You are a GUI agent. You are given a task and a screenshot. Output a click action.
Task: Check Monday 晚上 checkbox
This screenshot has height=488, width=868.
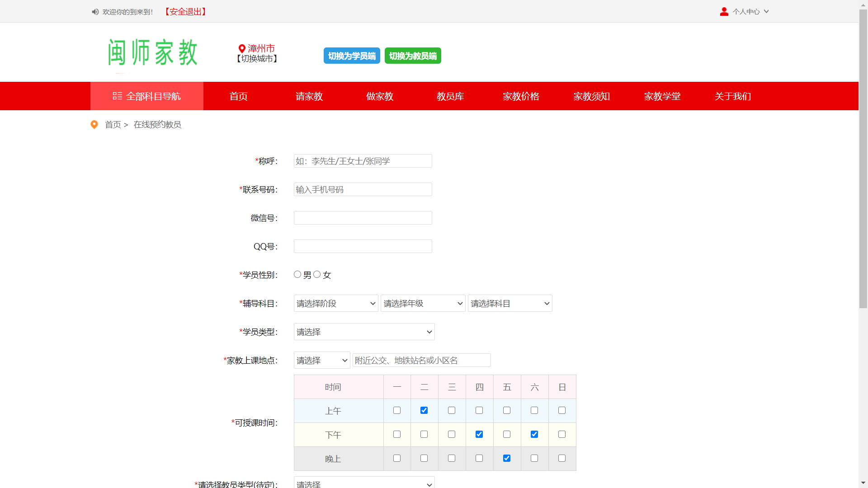(397, 458)
